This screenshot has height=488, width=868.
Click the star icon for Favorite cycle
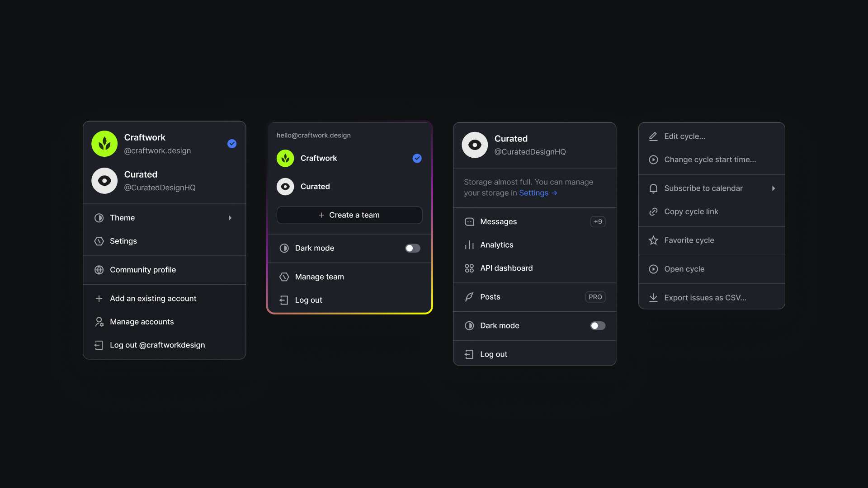click(653, 240)
